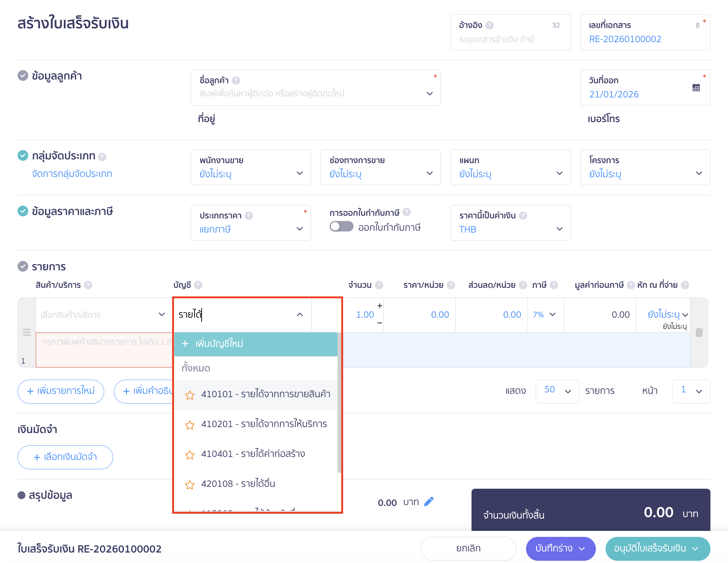The height and width of the screenshot is (563, 728).
Task: Expand the 7% tax rate dropdown
Action: (x=545, y=315)
